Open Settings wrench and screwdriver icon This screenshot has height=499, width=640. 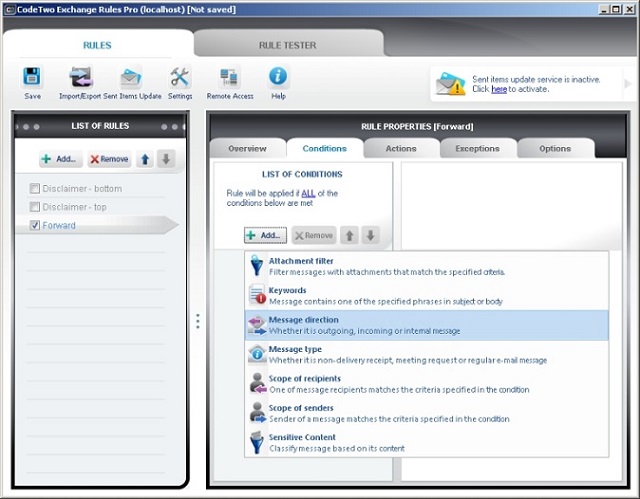click(x=180, y=77)
